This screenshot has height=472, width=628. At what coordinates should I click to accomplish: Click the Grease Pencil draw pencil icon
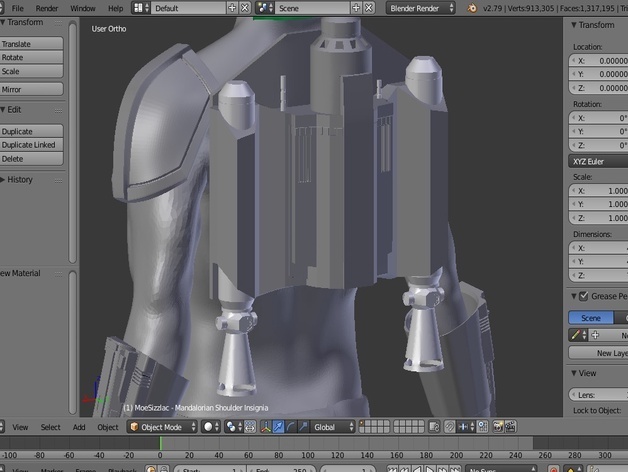(x=576, y=336)
